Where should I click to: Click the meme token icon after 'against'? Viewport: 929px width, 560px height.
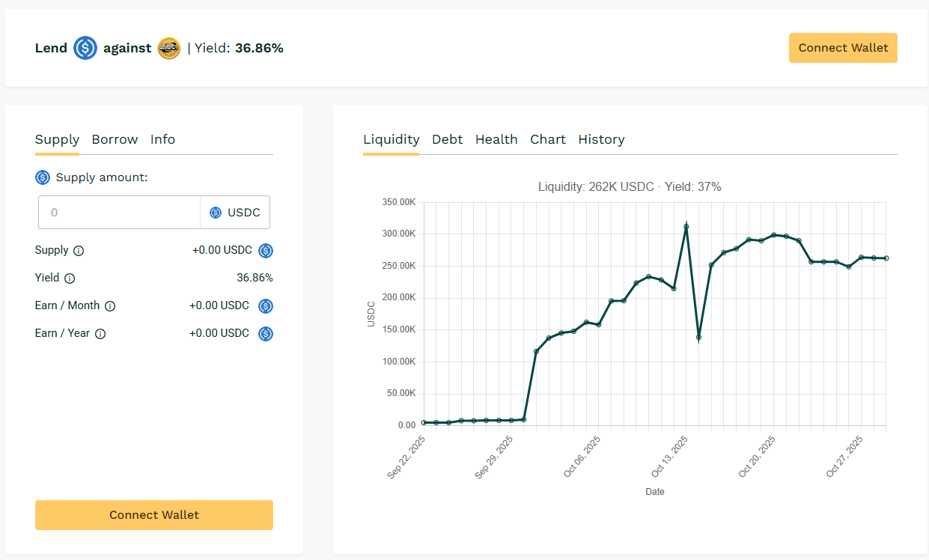169,48
